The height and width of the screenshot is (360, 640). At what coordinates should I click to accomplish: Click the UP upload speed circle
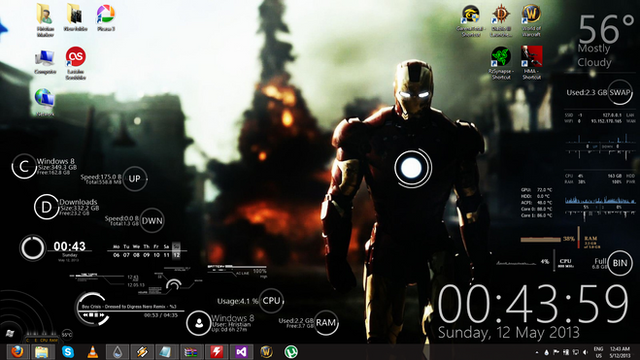[135, 179]
